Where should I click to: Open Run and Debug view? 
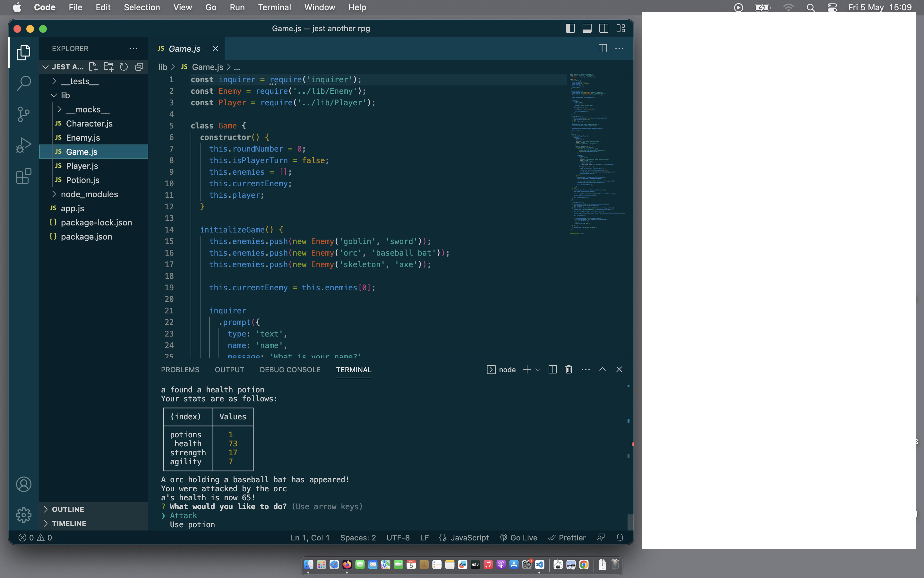click(x=24, y=145)
